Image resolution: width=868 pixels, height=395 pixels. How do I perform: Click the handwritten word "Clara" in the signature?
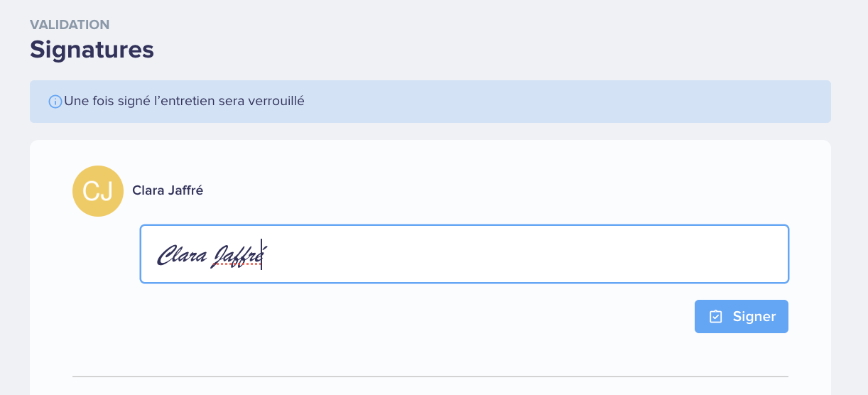[x=182, y=254]
